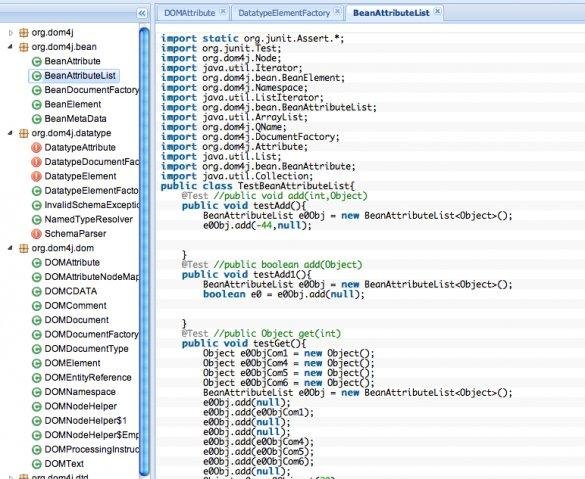Select BeanAttributeList in the tree
Image resolution: width=585 pixels, height=479 pixels.
80,75
